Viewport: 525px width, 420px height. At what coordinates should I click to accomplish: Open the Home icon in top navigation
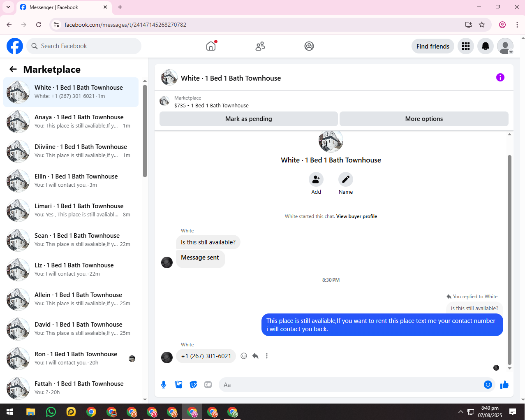211,46
